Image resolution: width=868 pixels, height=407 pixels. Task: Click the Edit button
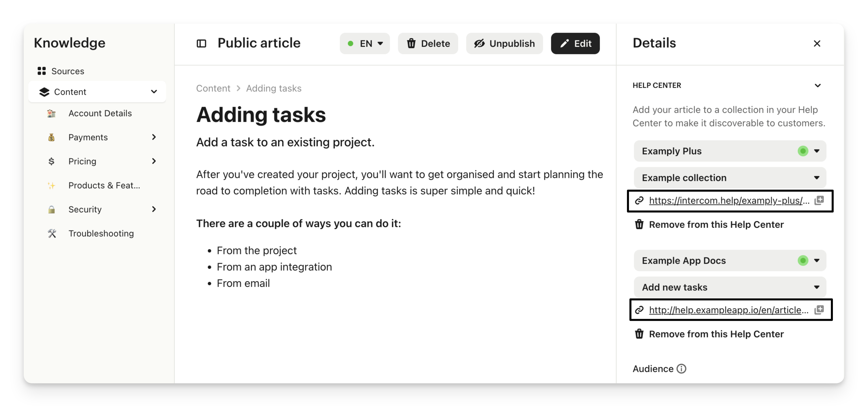point(575,43)
